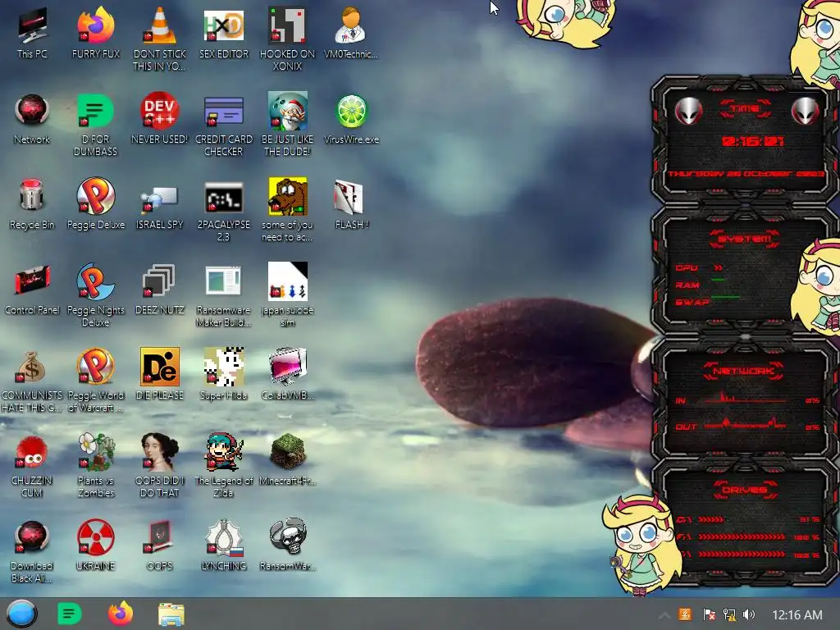Click the Star Butterfly sticker holding a wand

[641, 545]
